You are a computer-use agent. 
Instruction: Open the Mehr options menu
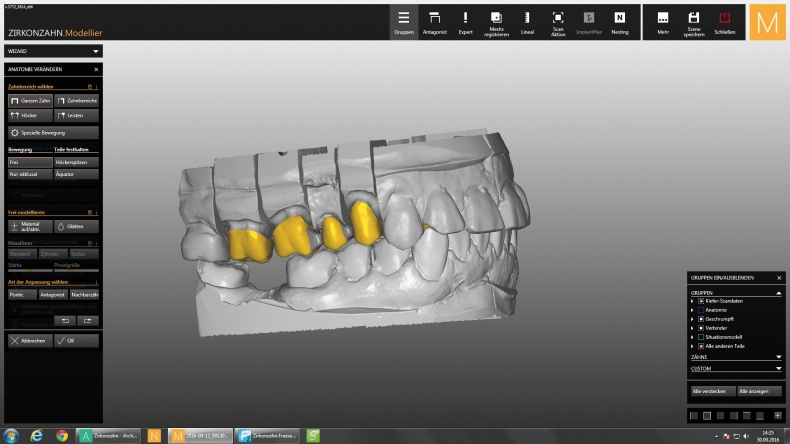pyautogui.click(x=663, y=23)
